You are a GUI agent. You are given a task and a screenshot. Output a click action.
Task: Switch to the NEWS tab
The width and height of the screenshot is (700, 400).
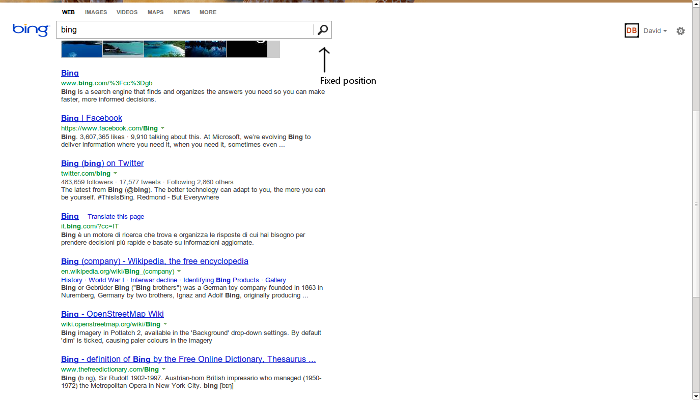[182, 12]
